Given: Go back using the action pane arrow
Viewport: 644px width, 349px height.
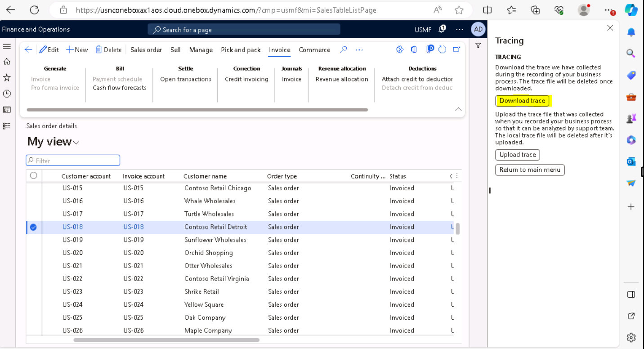Looking at the screenshot, I should point(28,50).
